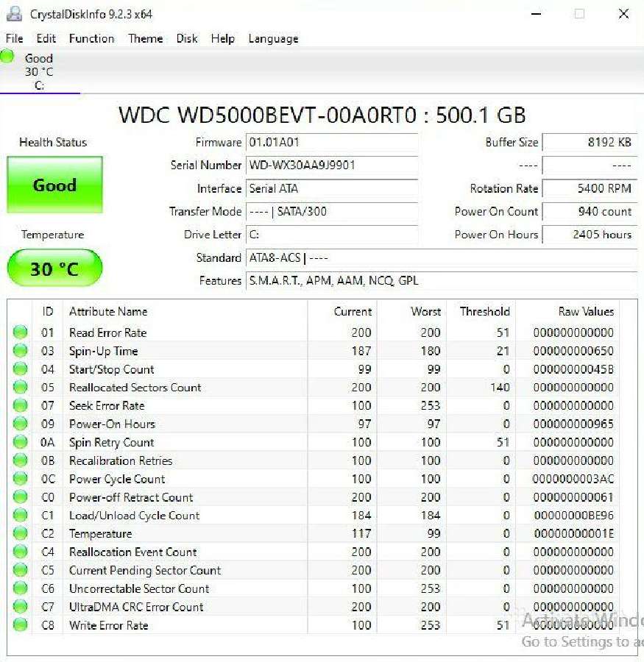Click the Worst column header
The width and height of the screenshot is (644, 662).
pyautogui.click(x=411, y=312)
